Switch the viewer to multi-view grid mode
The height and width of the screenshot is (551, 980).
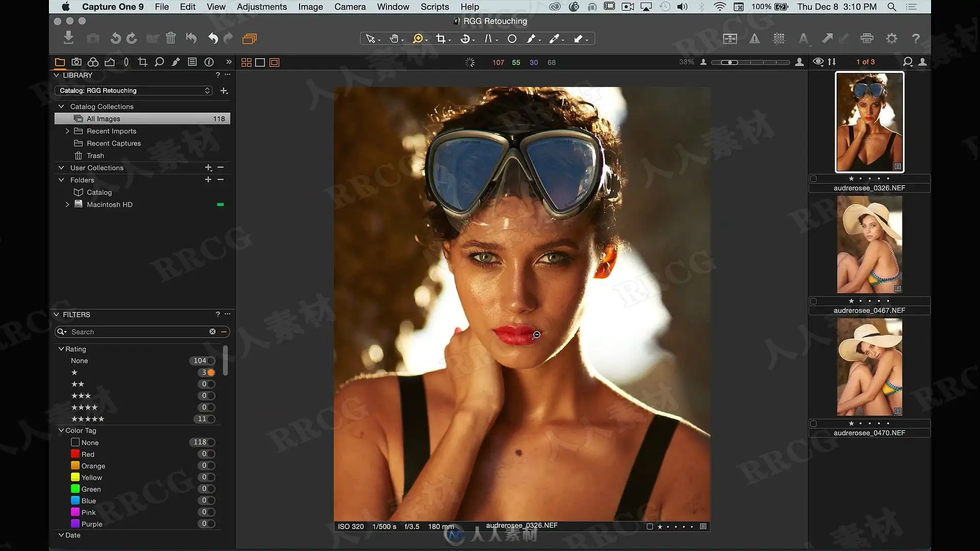[x=247, y=62]
